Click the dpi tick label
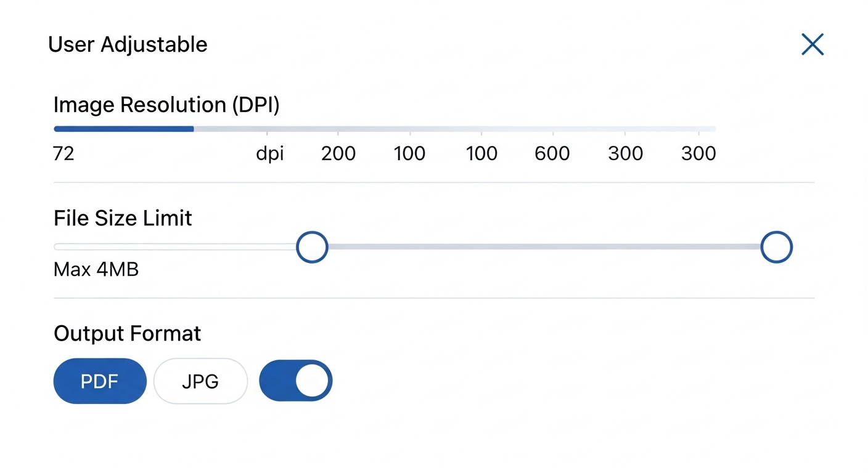868x473 pixels. click(270, 153)
